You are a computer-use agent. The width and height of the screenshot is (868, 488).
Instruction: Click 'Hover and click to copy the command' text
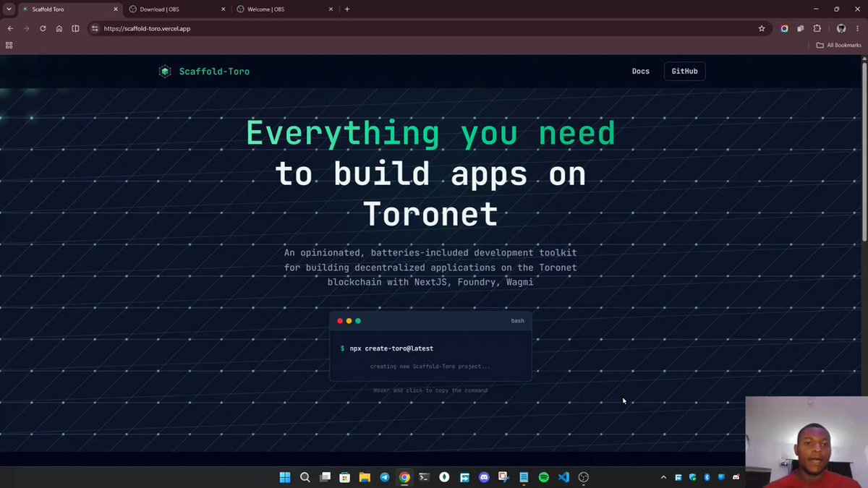[x=430, y=390]
